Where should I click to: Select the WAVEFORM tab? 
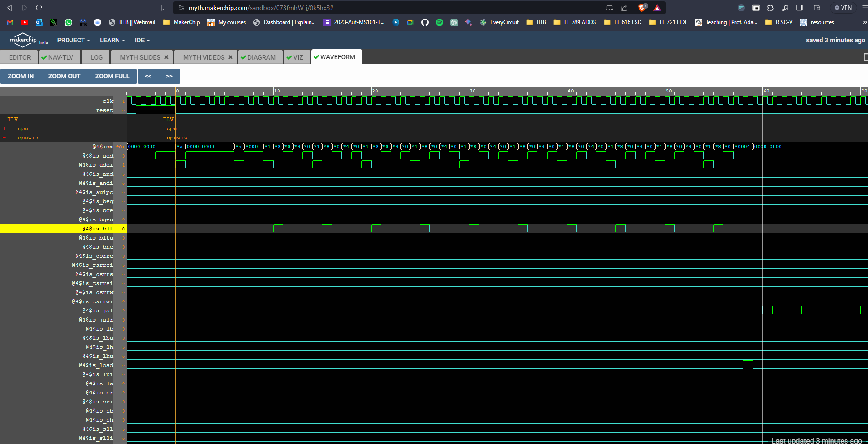[x=337, y=57]
